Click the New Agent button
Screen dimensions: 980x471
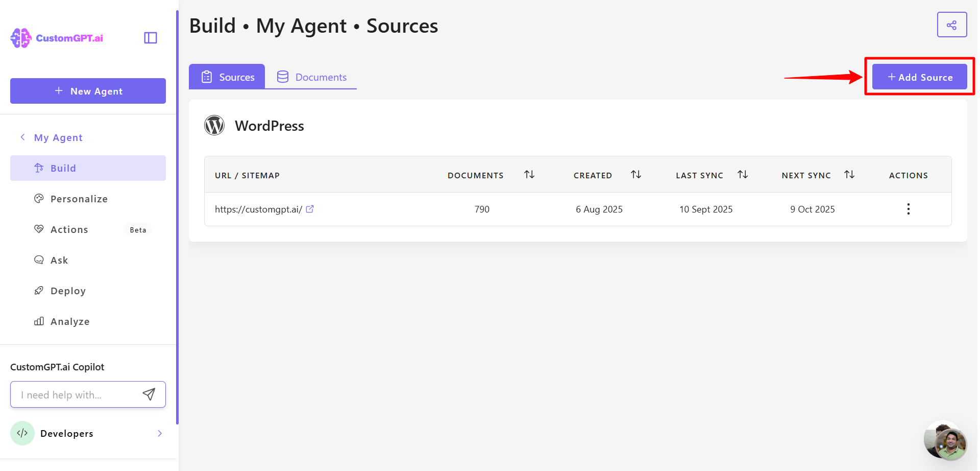pos(88,91)
